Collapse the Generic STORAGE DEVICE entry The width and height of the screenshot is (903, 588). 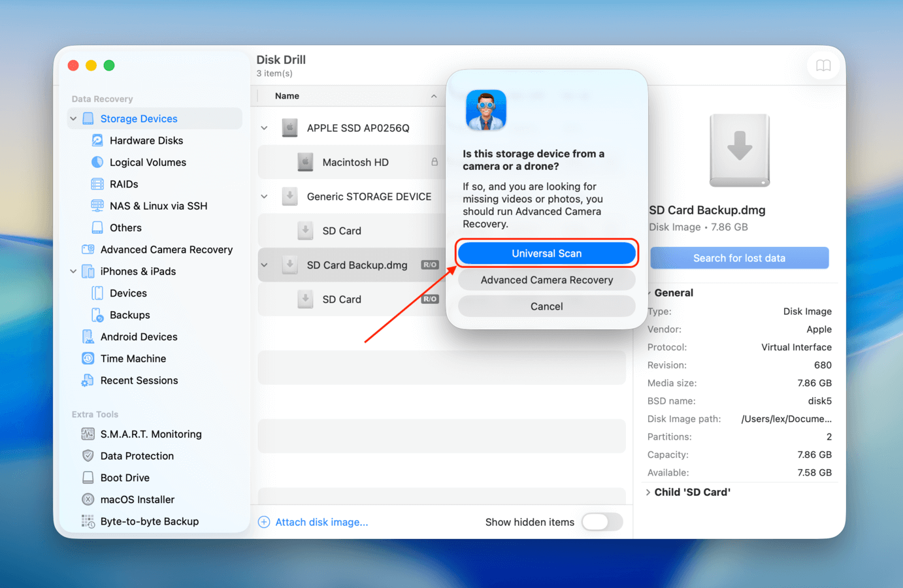264,196
